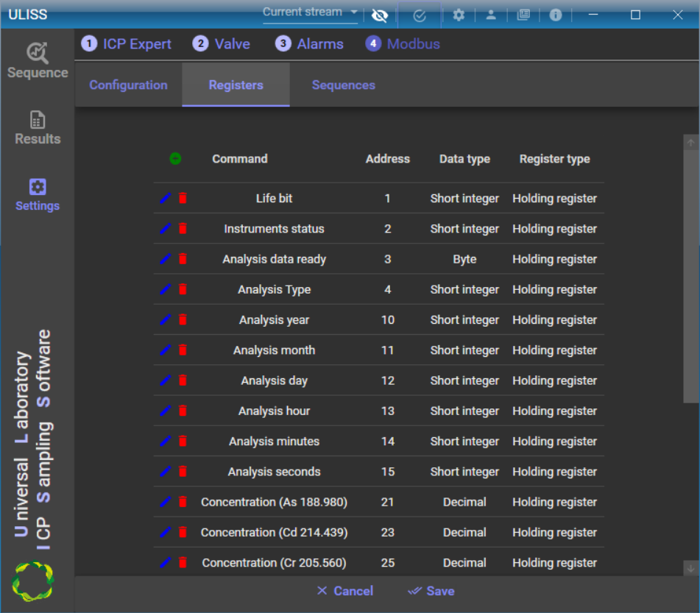
Task: Toggle the crossed-eye visibility icon
Action: pyautogui.click(x=380, y=15)
